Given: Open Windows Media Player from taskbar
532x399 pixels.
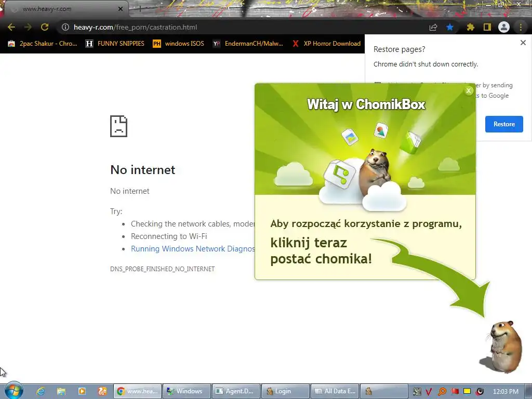Looking at the screenshot, I should coord(82,391).
